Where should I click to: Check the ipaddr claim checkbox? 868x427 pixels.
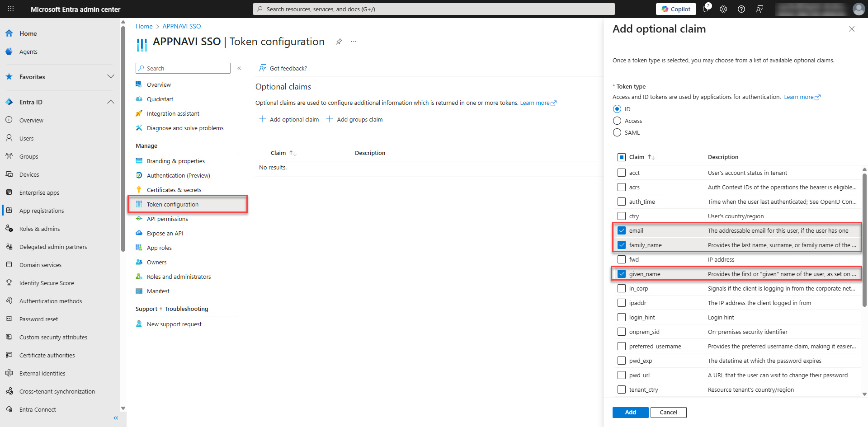click(622, 303)
